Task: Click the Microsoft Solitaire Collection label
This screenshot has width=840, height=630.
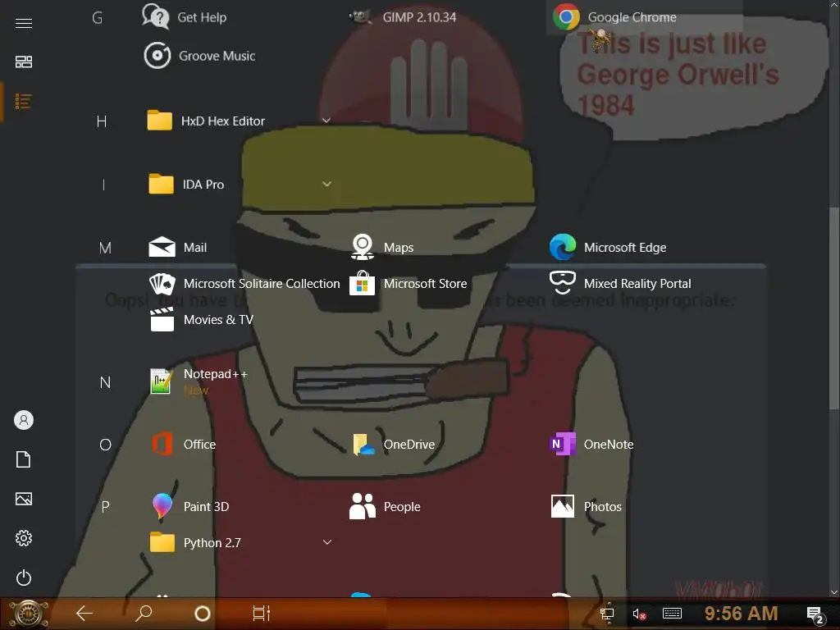Action: point(262,283)
